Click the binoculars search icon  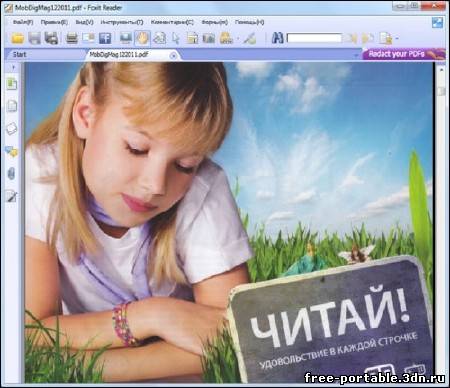[277, 38]
